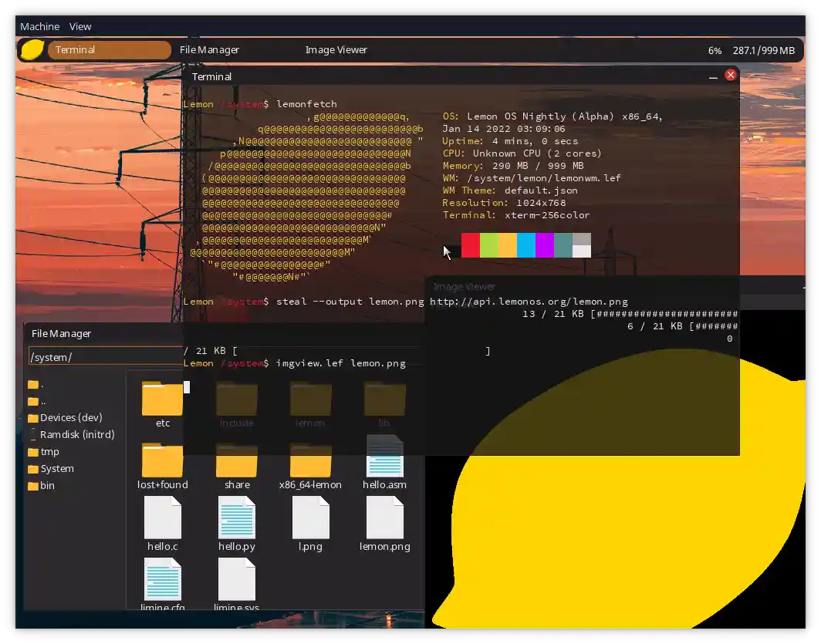Screen dimensions: 821x644
Task: Select the System folder in sidebar
Action: click(57, 468)
